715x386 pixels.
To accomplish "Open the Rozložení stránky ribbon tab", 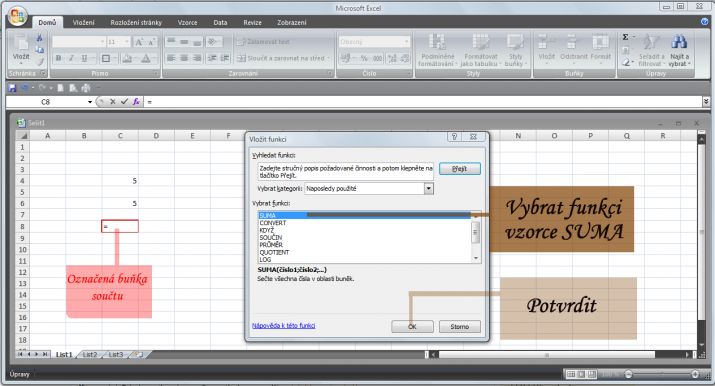I will (136, 22).
